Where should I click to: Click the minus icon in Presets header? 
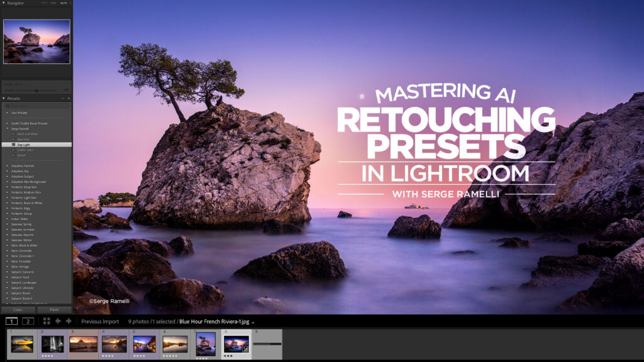point(62,99)
